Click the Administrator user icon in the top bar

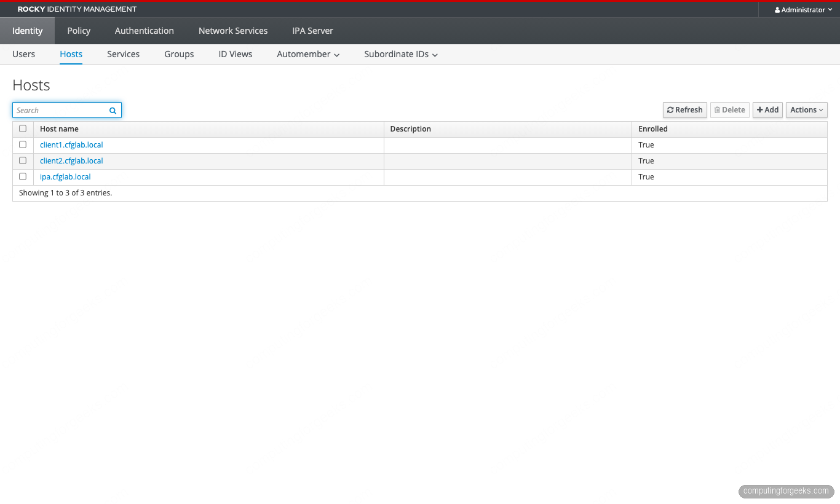click(x=776, y=9)
